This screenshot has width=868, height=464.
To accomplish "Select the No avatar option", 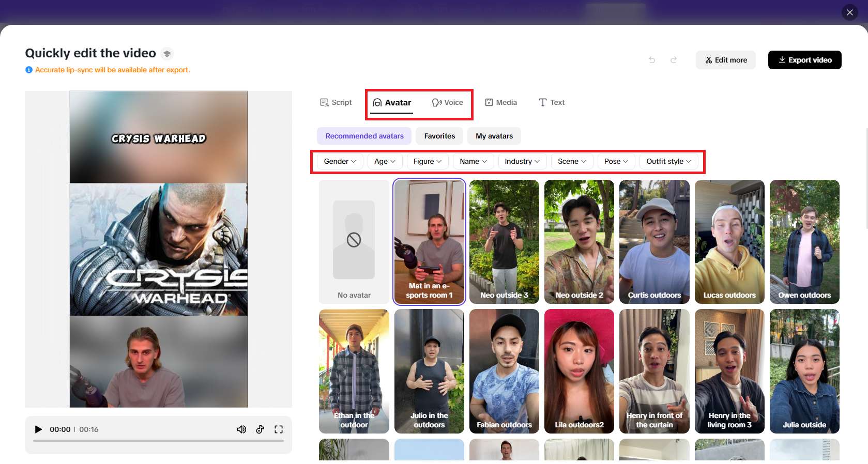I will [x=354, y=241].
